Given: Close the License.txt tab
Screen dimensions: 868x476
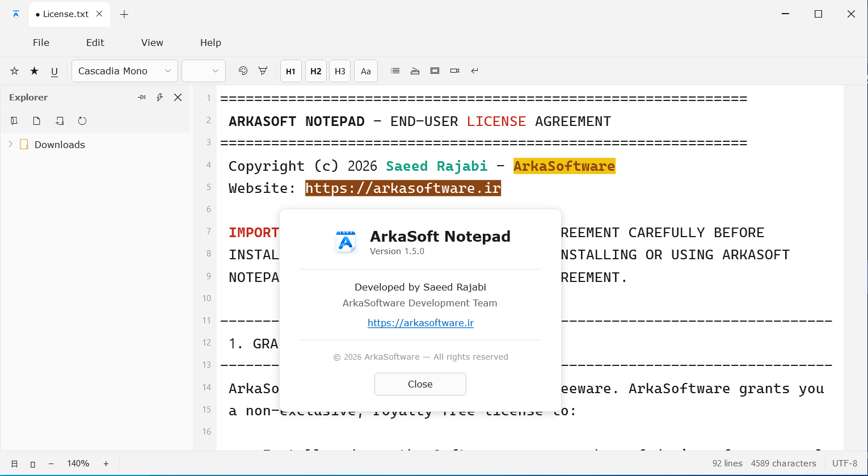Looking at the screenshot, I should click(99, 14).
